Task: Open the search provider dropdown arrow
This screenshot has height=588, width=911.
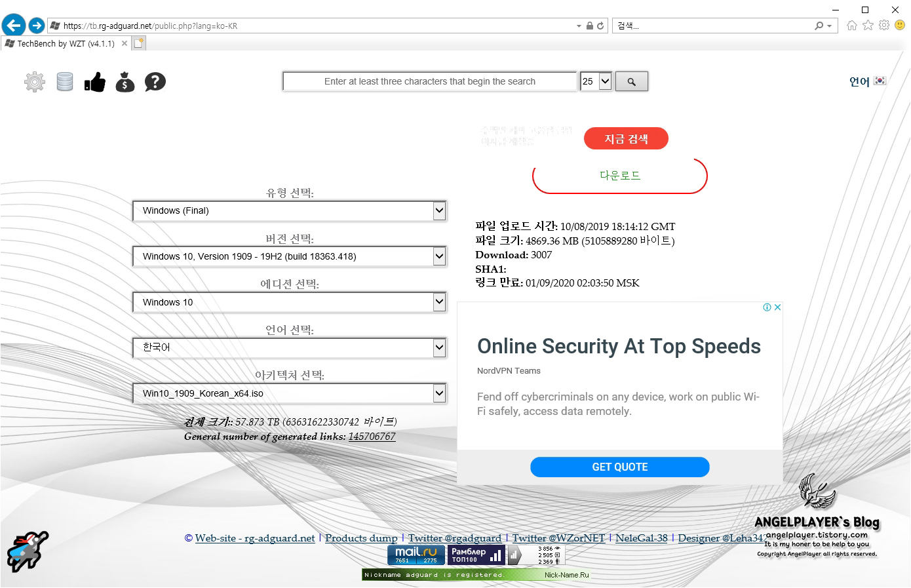Action: [829, 26]
